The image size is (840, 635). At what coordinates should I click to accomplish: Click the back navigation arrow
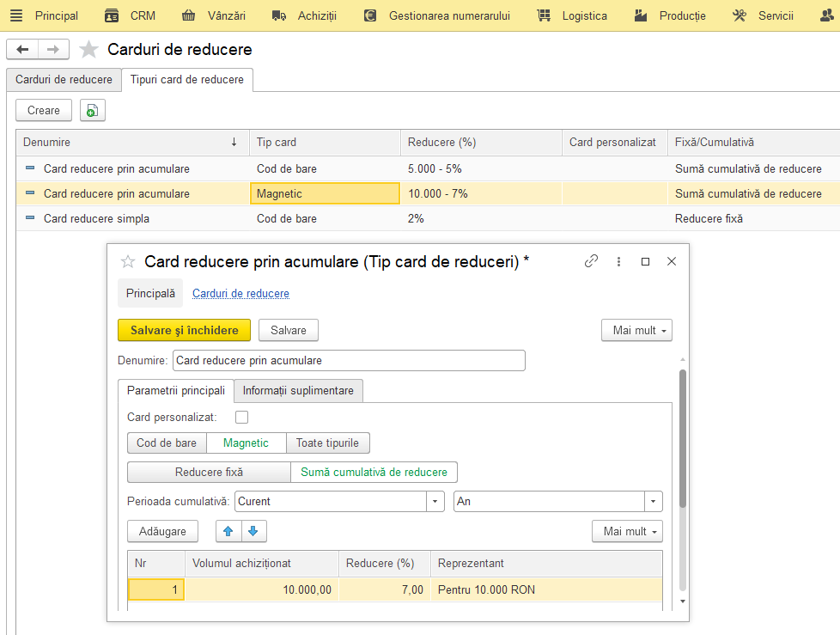[22, 49]
